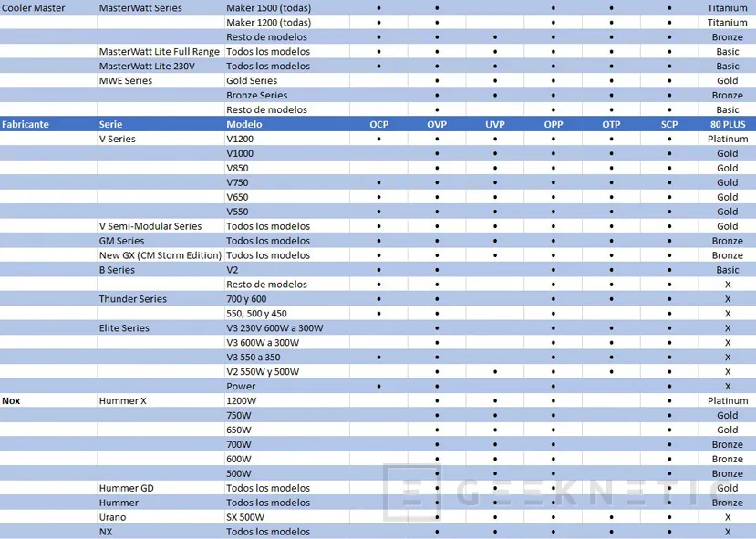The height and width of the screenshot is (539, 756).
Task: Click the "NX" series cell
Action: tap(106, 532)
